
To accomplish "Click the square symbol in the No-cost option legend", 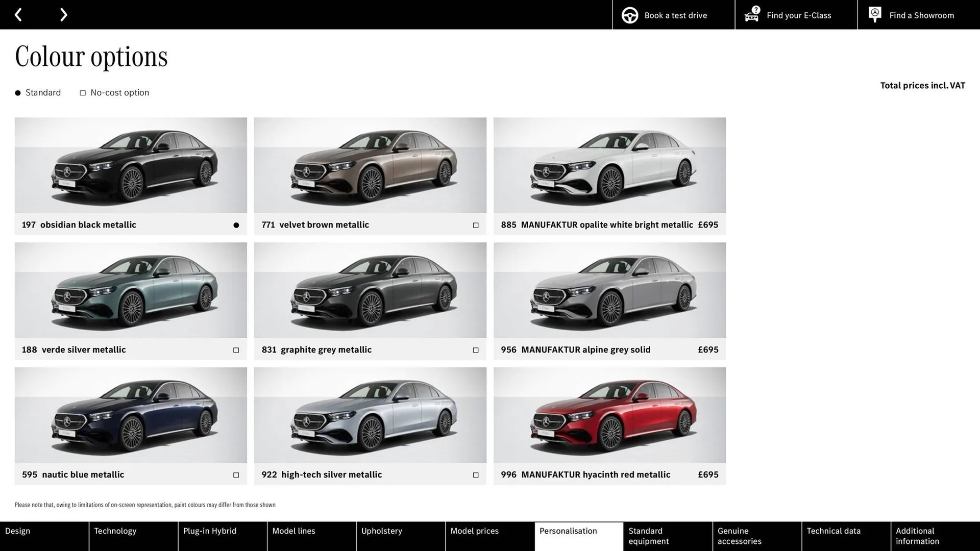I will coord(82,92).
